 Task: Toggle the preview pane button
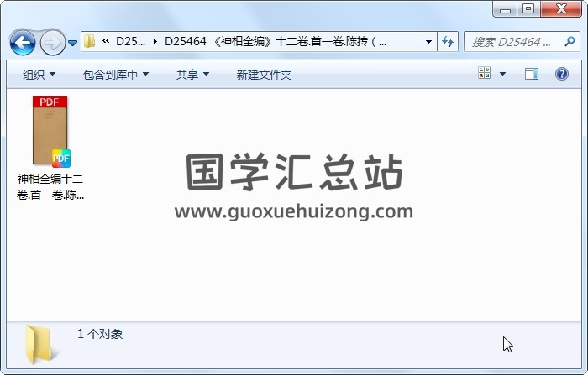[532, 74]
